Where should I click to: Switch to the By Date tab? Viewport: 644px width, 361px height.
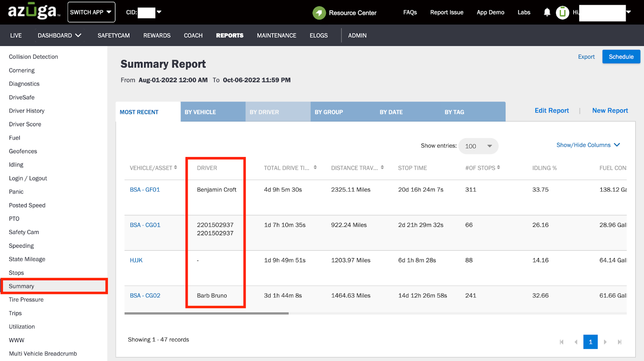coord(408,112)
